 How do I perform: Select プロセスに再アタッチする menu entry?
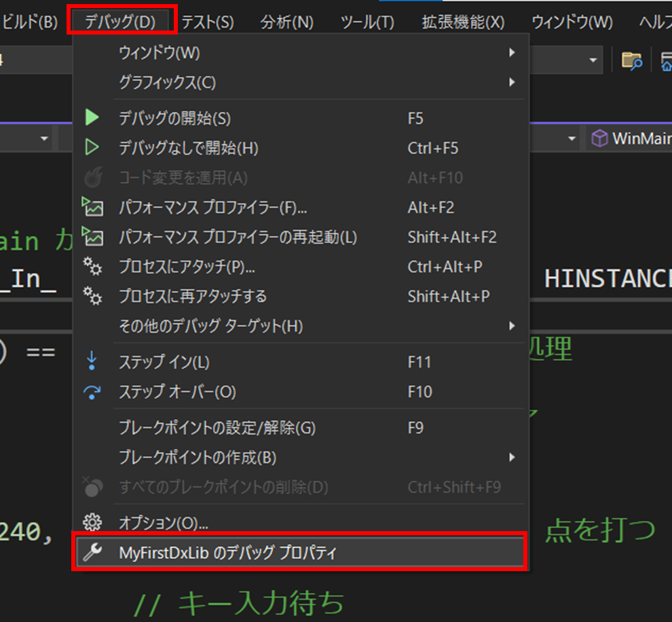[193, 296]
